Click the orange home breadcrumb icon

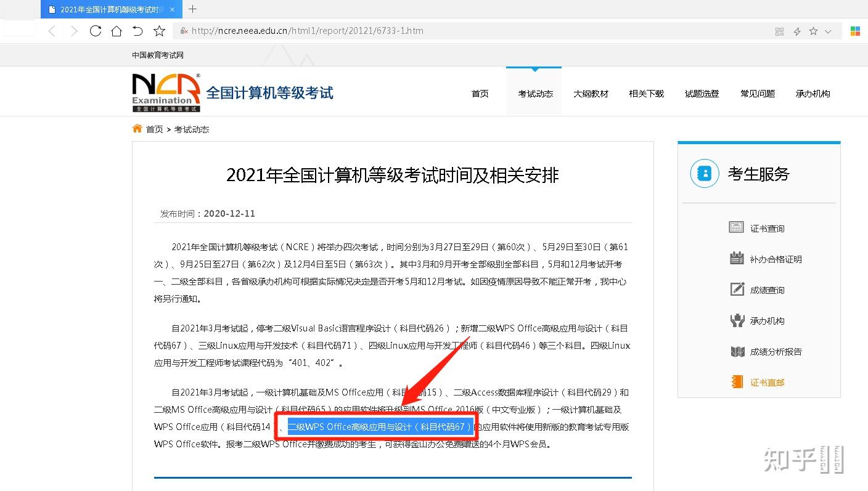[x=137, y=128]
